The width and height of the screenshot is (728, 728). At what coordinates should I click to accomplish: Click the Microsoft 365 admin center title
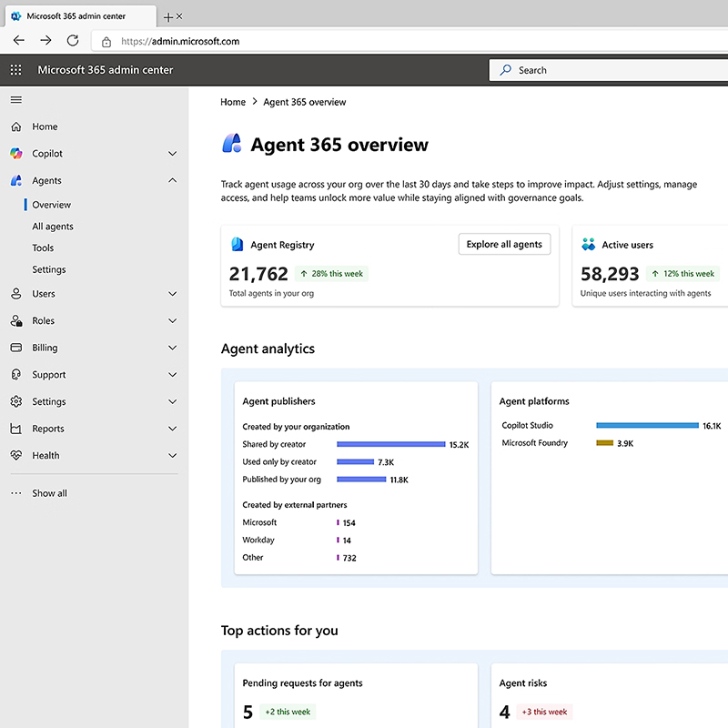(x=105, y=70)
